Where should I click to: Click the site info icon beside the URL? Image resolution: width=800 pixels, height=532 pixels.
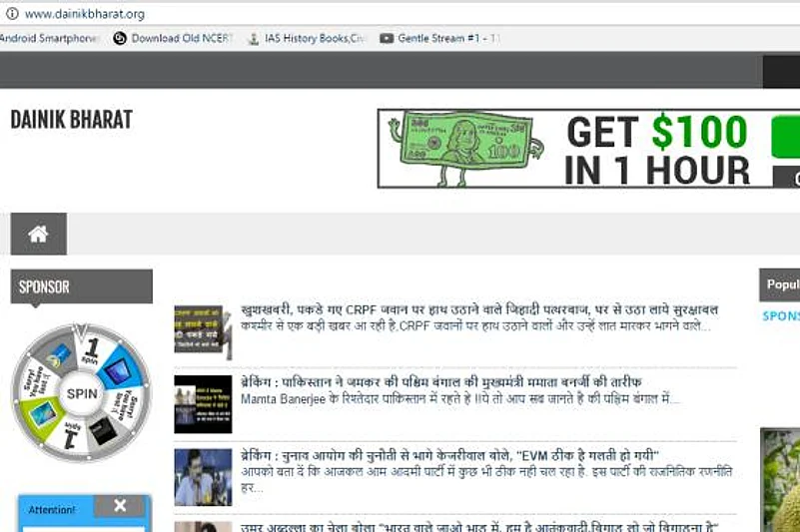pyautogui.click(x=12, y=14)
